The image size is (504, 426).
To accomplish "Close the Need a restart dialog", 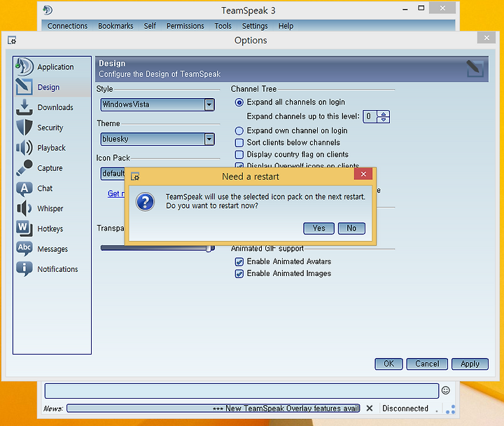I will pos(363,174).
